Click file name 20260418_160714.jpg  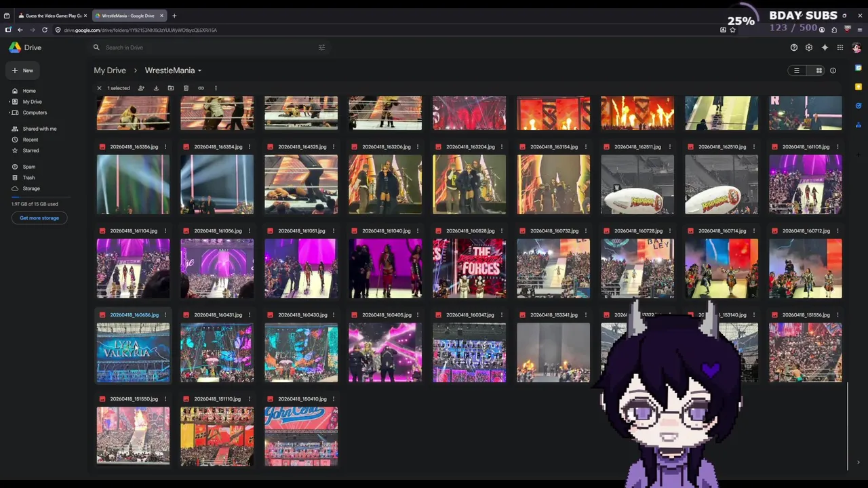[x=722, y=231]
